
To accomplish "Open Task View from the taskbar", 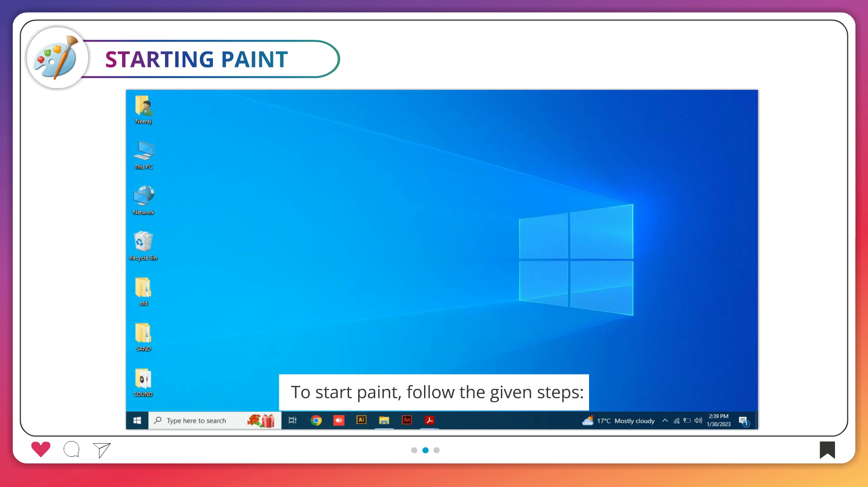I will pyautogui.click(x=292, y=421).
